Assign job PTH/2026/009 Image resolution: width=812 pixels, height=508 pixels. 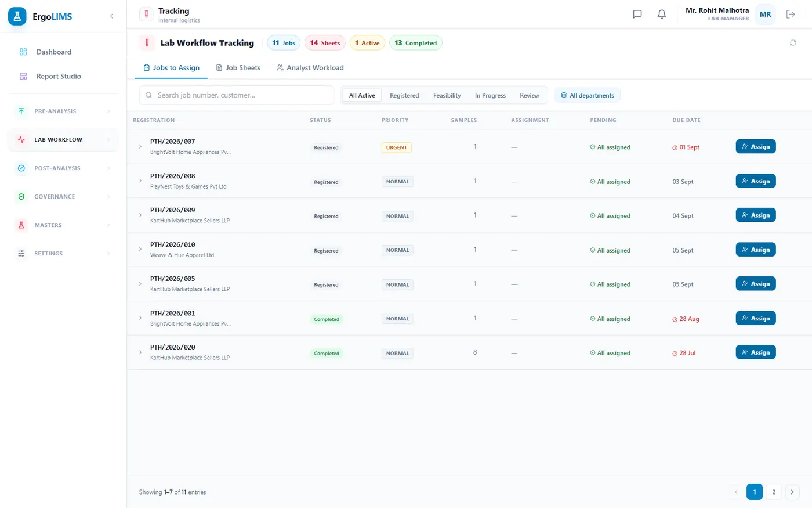(x=756, y=215)
